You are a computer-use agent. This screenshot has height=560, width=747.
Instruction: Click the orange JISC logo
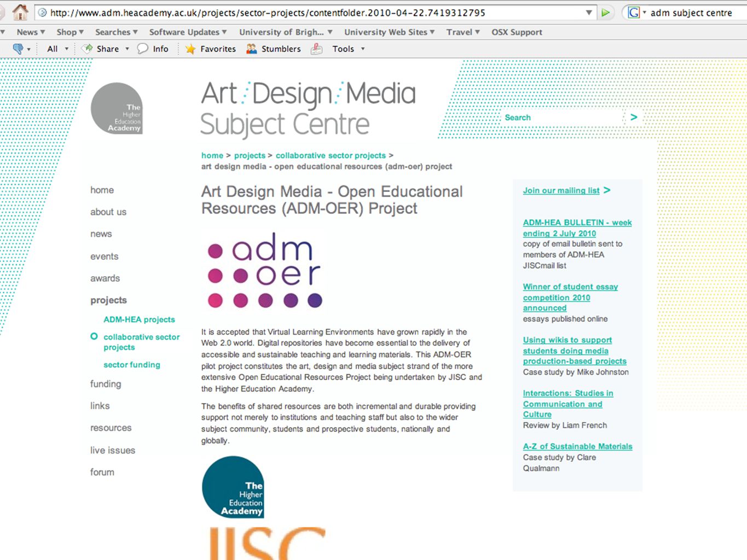[267, 543]
